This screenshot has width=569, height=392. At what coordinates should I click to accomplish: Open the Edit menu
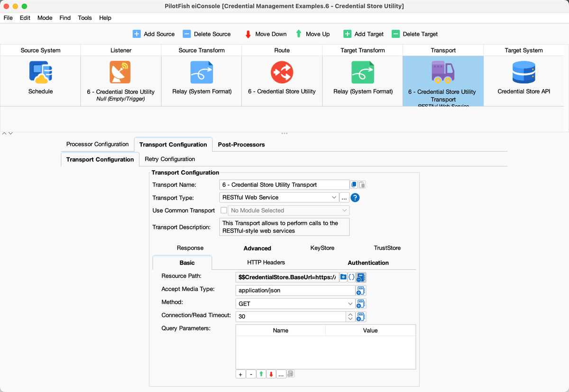[x=25, y=18]
